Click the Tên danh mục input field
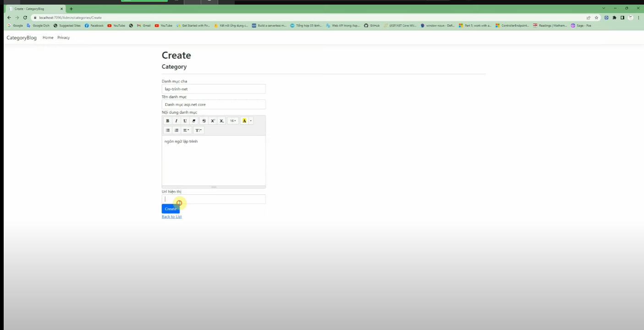Viewport: 644px width, 330px height. [x=214, y=104]
